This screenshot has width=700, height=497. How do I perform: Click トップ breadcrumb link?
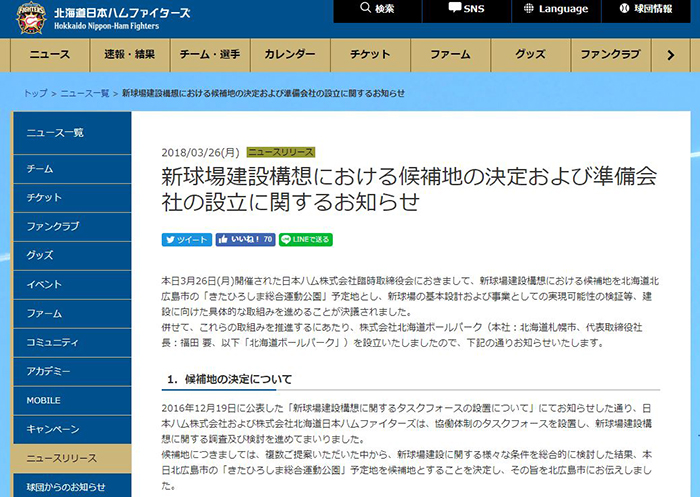[35, 93]
